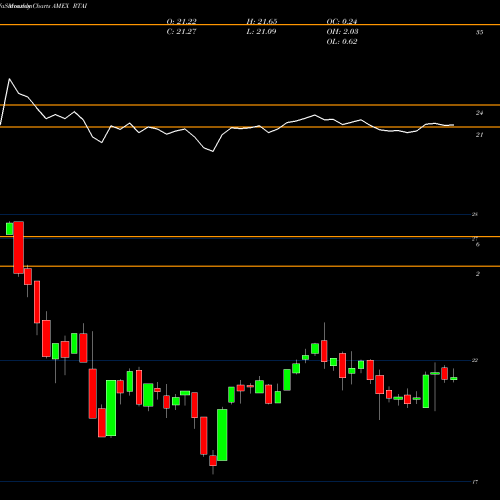This screenshot has height=500, width=500.
Task: Click the open value 'O: 21.22'
Action: pos(181,21)
